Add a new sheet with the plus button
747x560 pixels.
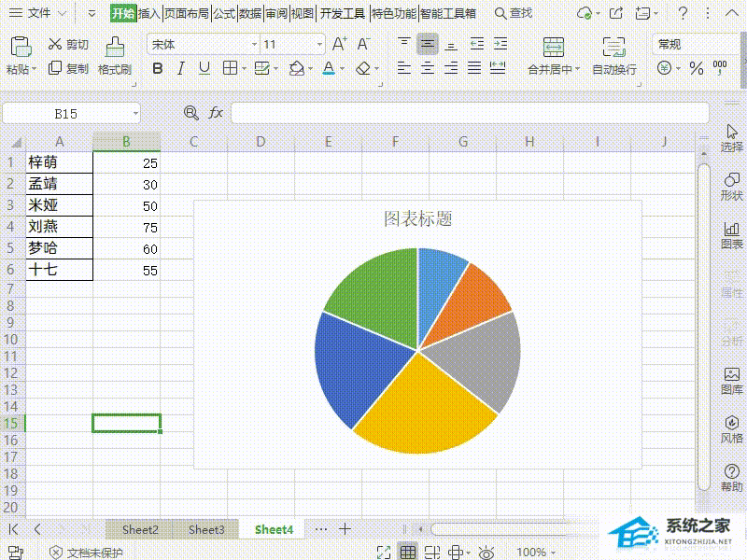pyautogui.click(x=343, y=529)
